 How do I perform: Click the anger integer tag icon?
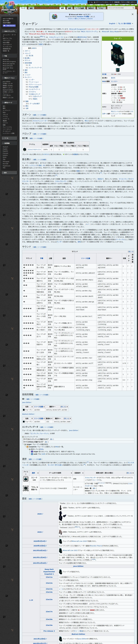[32, 452]
